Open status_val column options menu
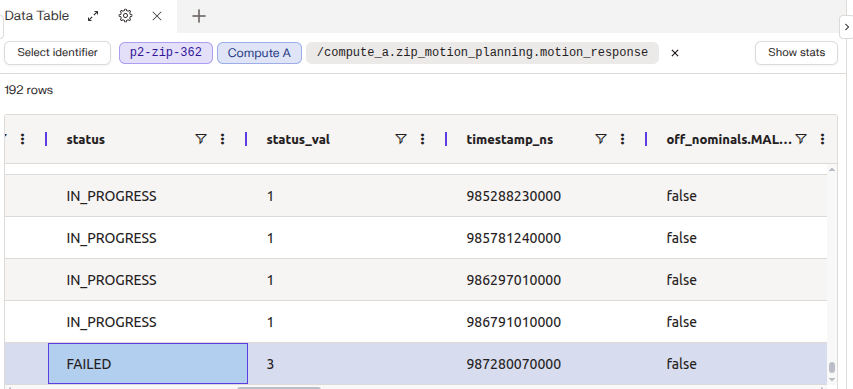 (x=422, y=139)
